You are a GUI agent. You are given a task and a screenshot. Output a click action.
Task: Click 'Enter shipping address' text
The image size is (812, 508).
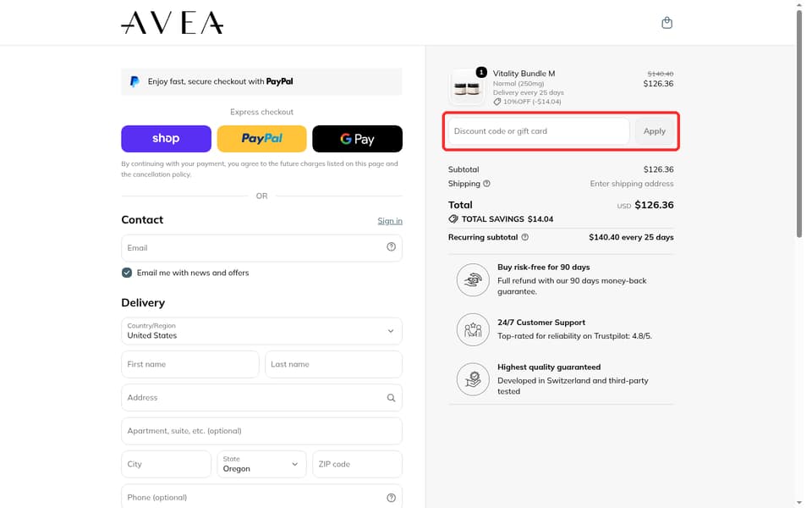point(632,184)
